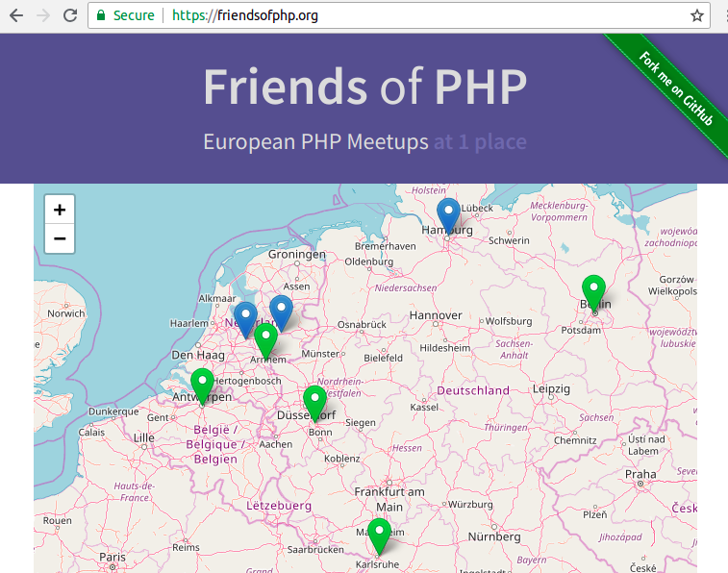Click the Lëtzebuerg label on the map

click(279, 506)
